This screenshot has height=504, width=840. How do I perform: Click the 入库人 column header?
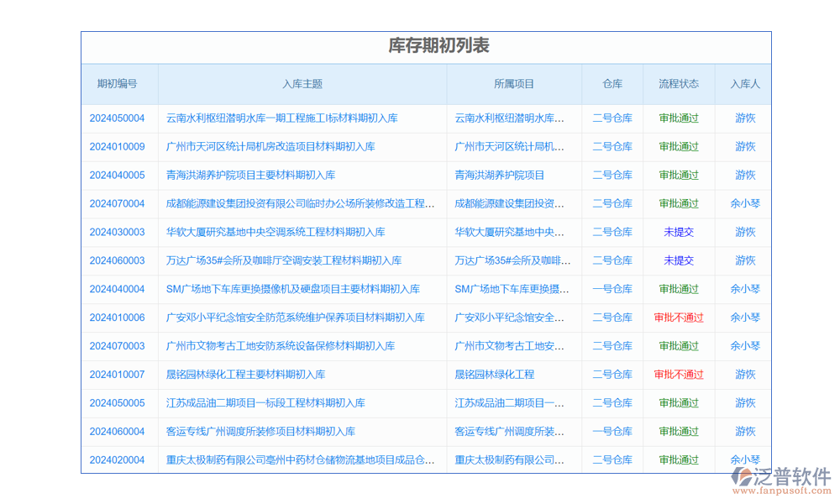[745, 84]
